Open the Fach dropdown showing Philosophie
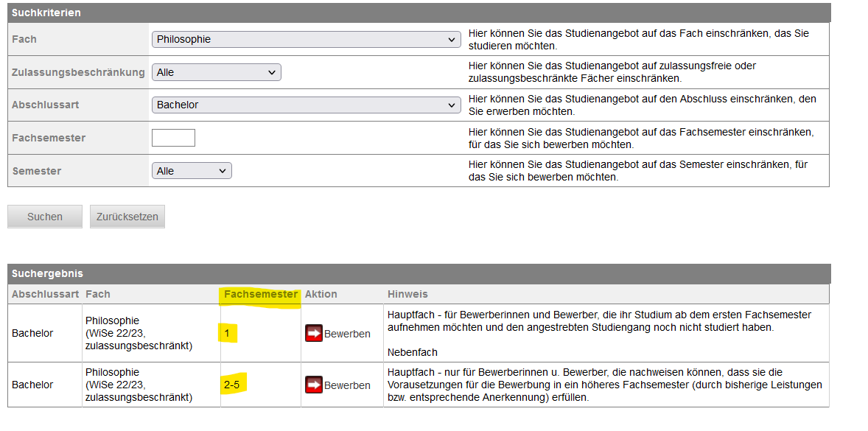This screenshot has height=431, width=868. (307, 39)
